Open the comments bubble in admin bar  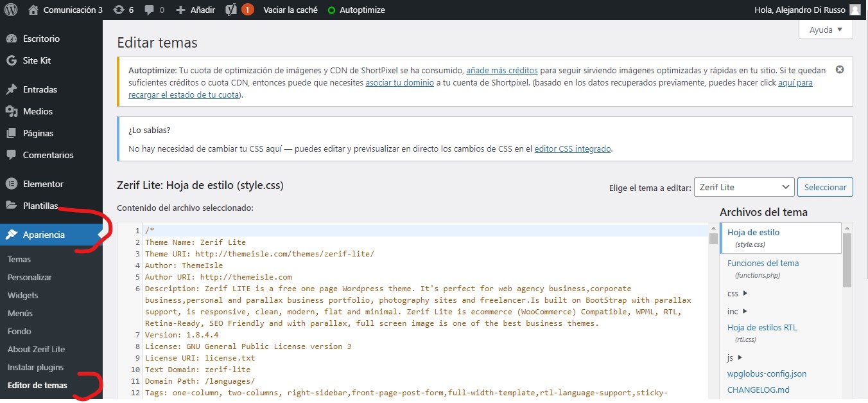pyautogui.click(x=154, y=10)
